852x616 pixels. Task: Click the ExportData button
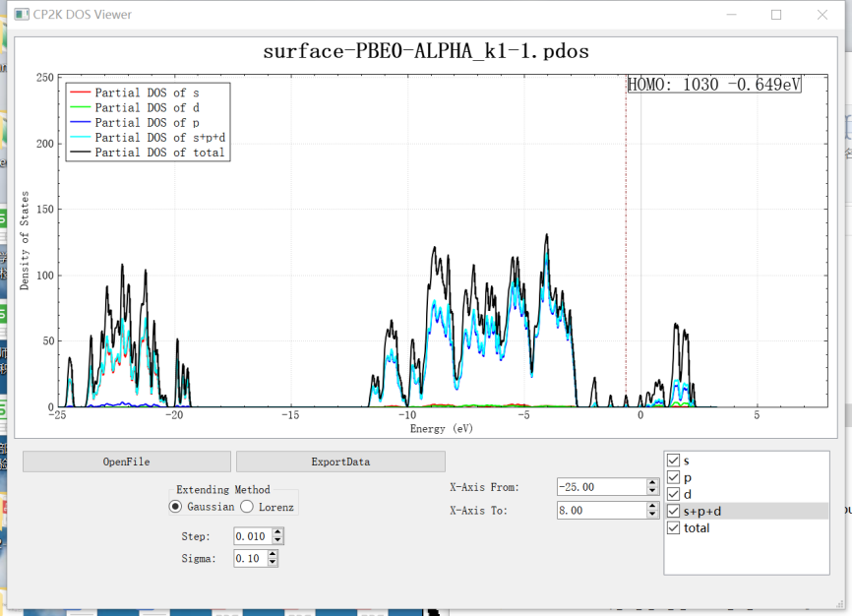(340, 462)
